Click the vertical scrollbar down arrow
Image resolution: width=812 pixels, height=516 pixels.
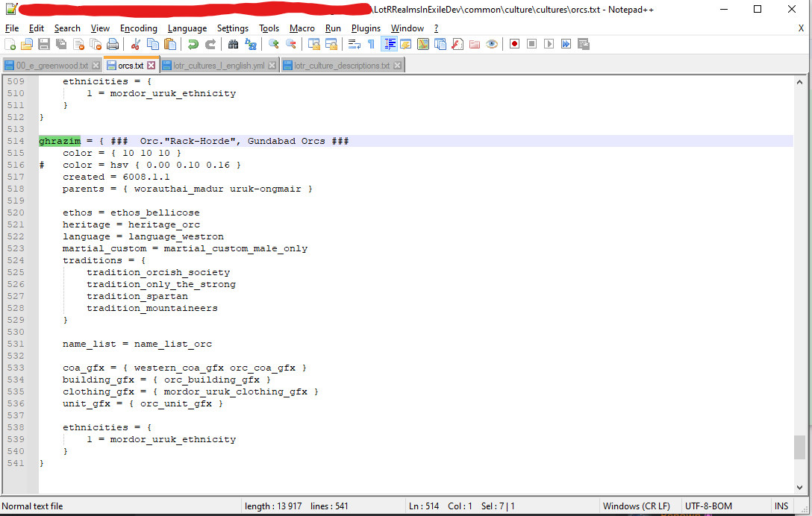point(799,487)
